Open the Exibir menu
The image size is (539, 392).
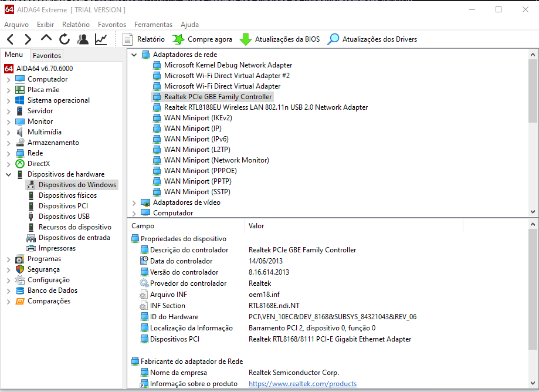[x=45, y=25]
